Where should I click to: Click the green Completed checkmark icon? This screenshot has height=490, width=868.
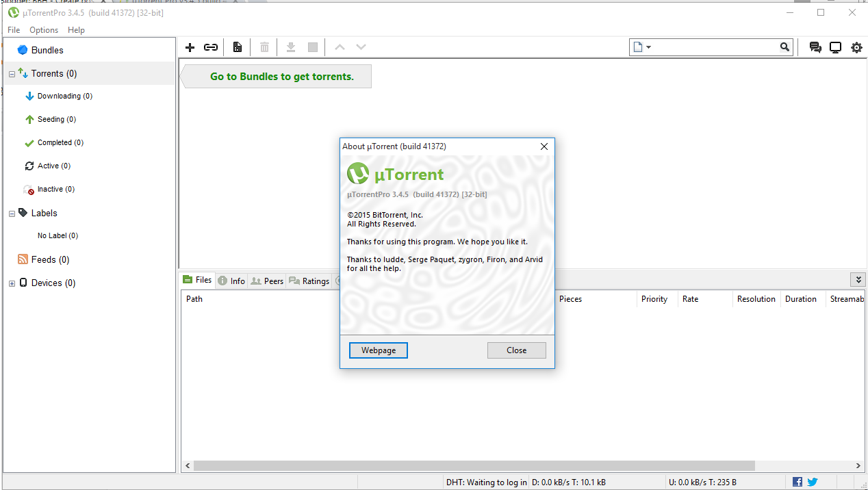pyautogui.click(x=29, y=143)
